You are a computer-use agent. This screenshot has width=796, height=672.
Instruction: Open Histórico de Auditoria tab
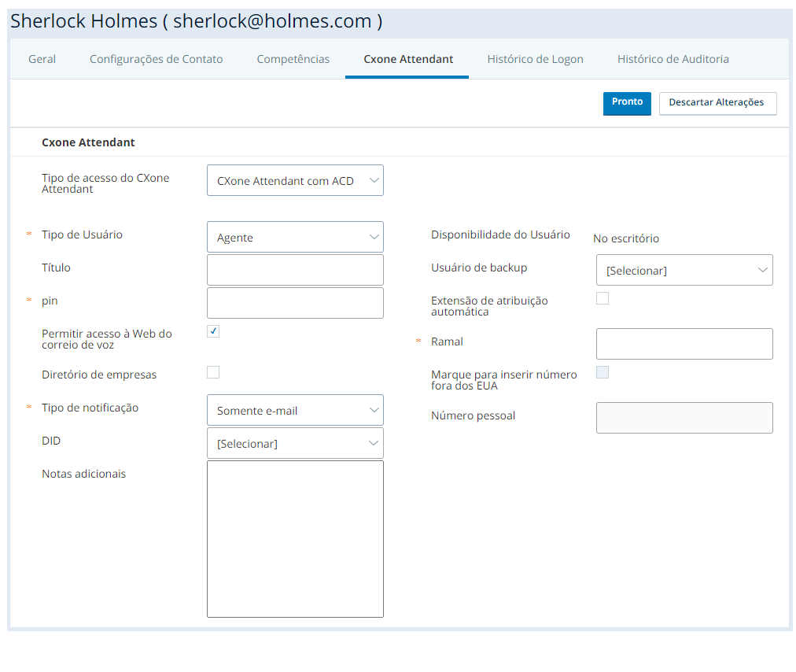click(673, 59)
